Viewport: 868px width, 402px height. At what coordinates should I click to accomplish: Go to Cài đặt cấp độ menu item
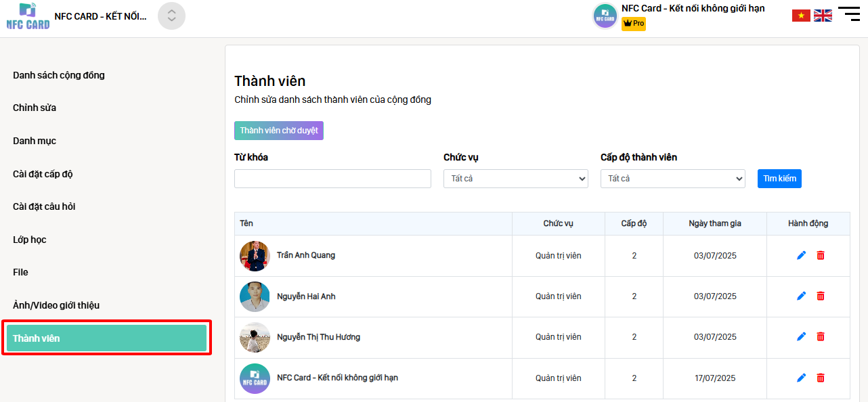43,174
